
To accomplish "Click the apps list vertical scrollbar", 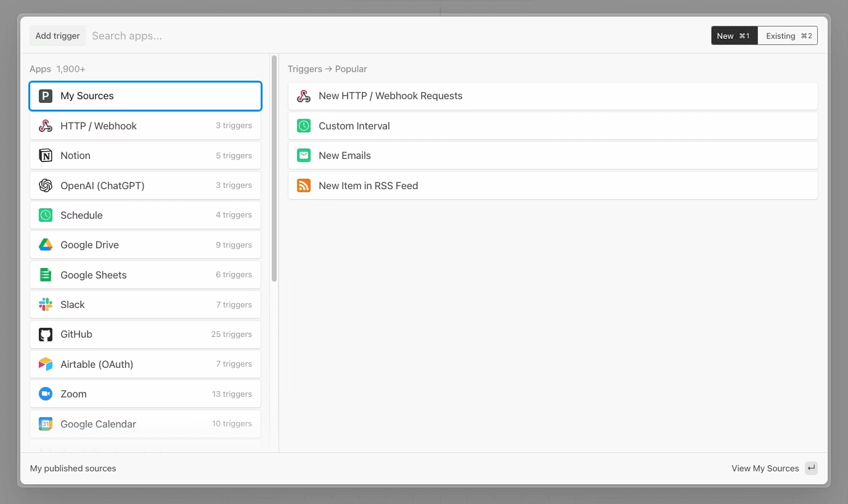I will tap(274, 169).
